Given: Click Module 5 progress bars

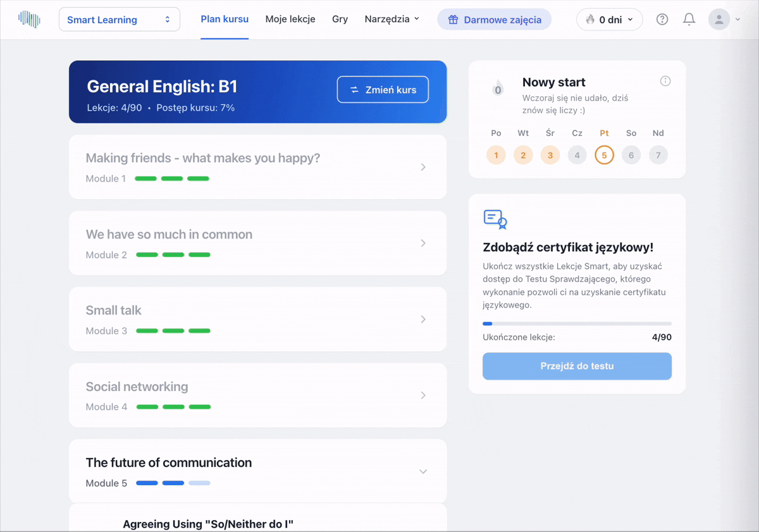Looking at the screenshot, I should [173, 483].
